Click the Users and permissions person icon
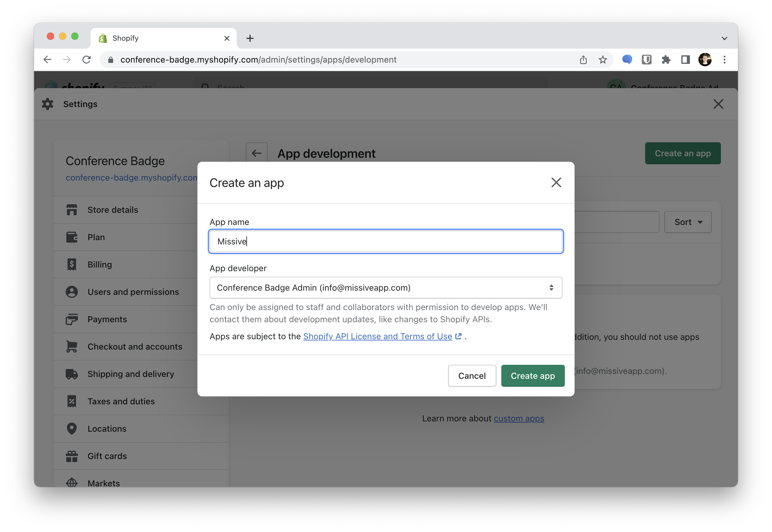This screenshot has width=772, height=532. point(72,292)
